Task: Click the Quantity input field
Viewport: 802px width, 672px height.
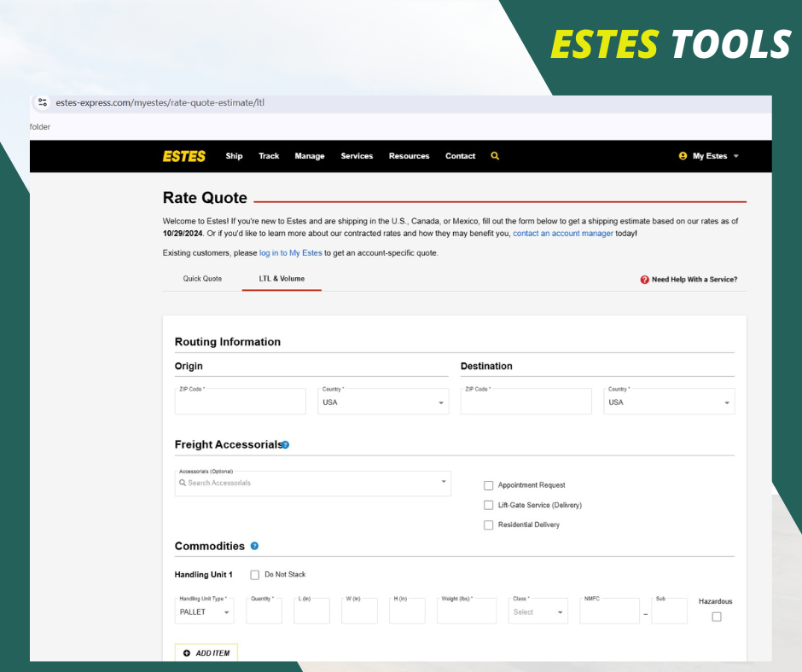Action: [x=264, y=611]
